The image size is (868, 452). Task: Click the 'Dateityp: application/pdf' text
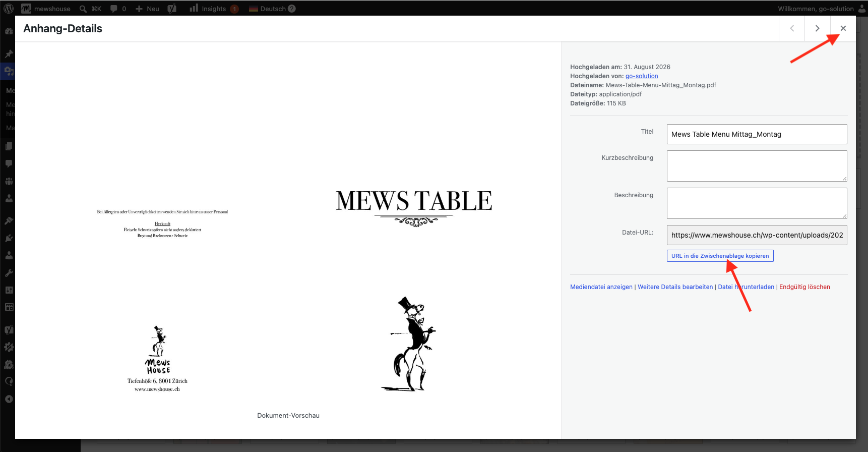tap(606, 94)
